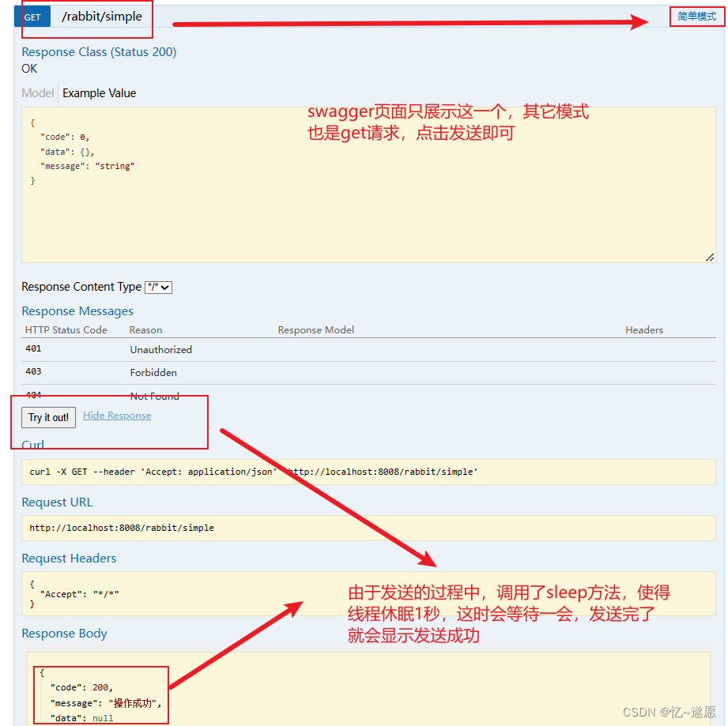Click the Try it out! button
Screen dimensions: 728x726
pos(48,417)
